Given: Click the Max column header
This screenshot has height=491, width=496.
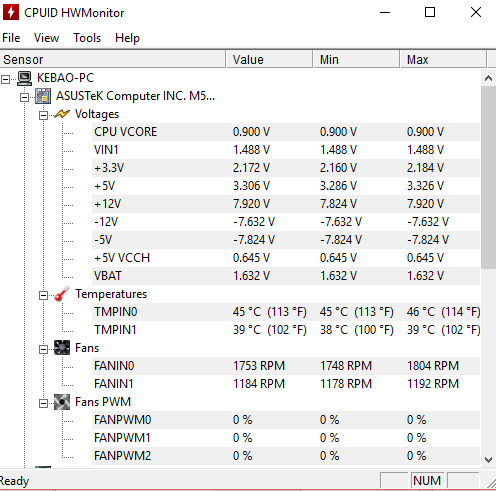Looking at the screenshot, I should click(x=443, y=59).
